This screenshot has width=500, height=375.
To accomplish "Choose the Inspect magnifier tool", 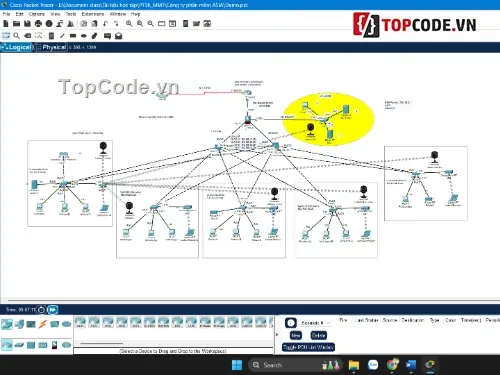I will pos(16,36).
